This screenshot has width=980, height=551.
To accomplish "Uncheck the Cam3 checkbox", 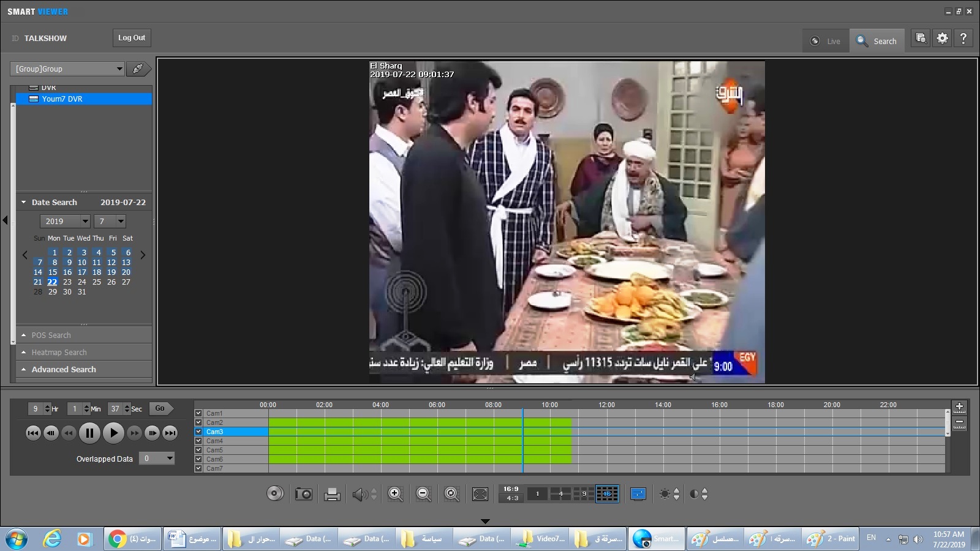I will [x=198, y=432].
